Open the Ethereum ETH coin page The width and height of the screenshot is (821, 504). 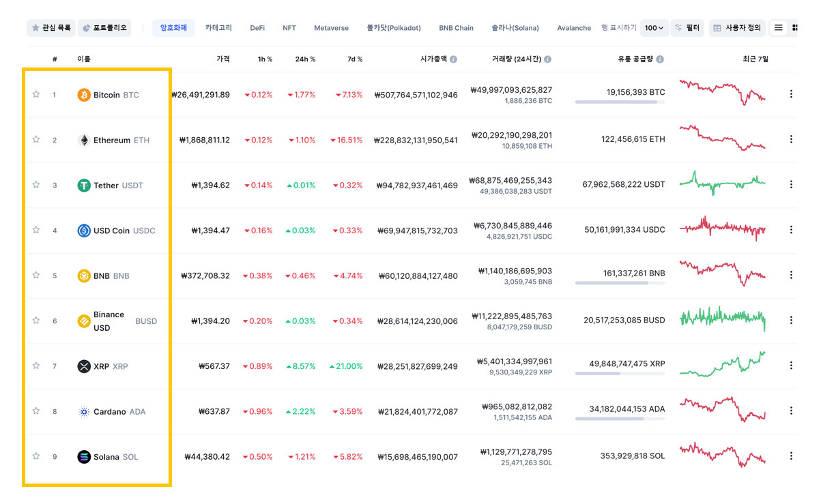pyautogui.click(x=121, y=140)
